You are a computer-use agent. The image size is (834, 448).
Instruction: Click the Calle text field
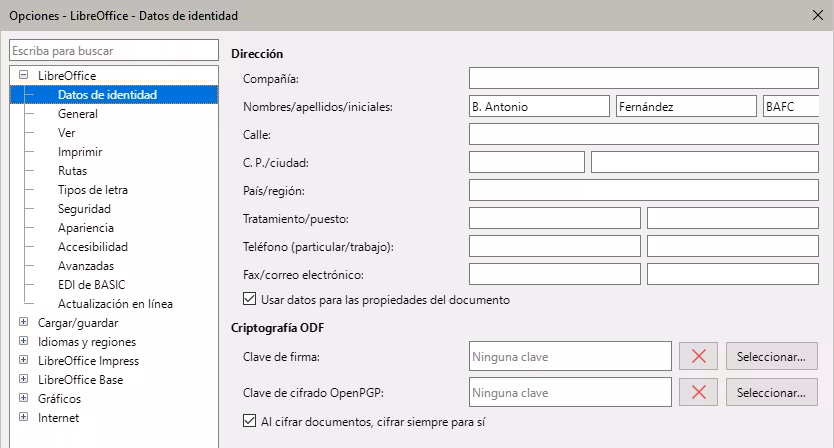[644, 134]
